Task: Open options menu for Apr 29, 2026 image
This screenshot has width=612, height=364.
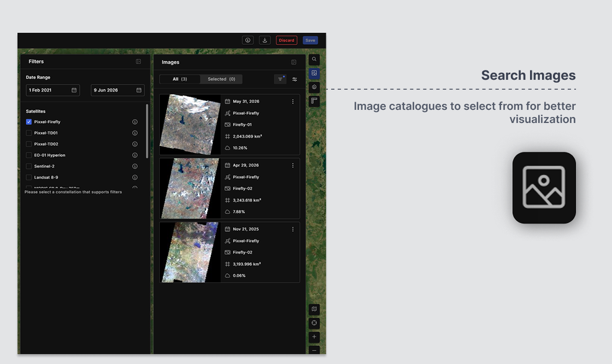Action: pos(293,166)
